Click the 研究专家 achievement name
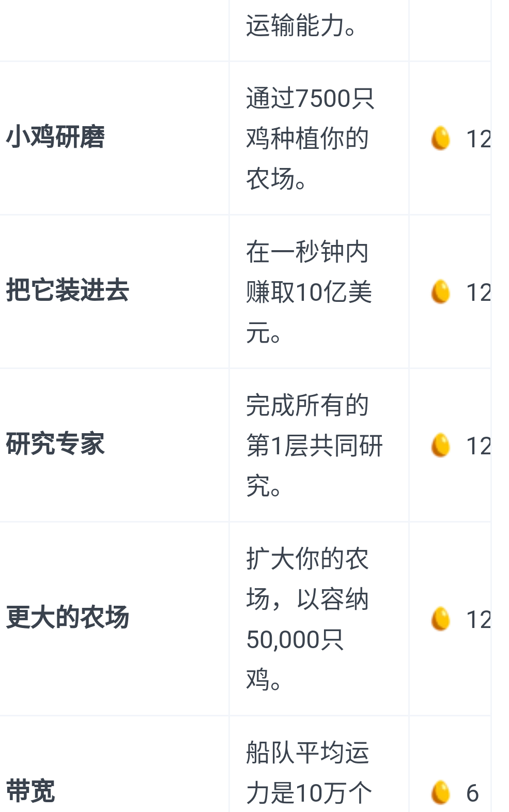 pyautogui.click(x=55, y=444)
